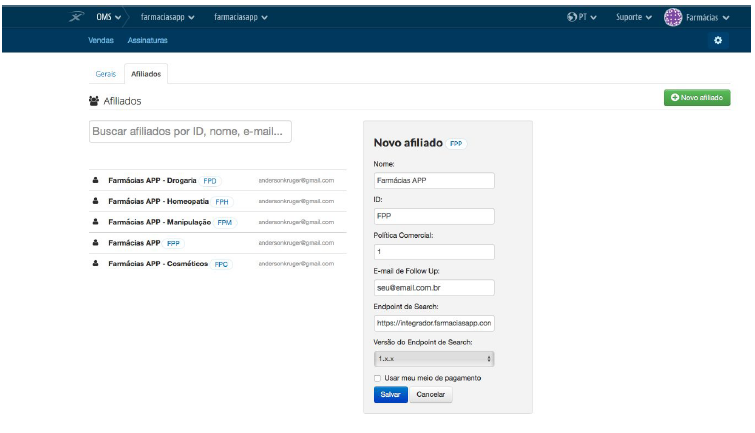Open the PT language dropdown
Screen dimensions: 755x433
pos(587,17)
